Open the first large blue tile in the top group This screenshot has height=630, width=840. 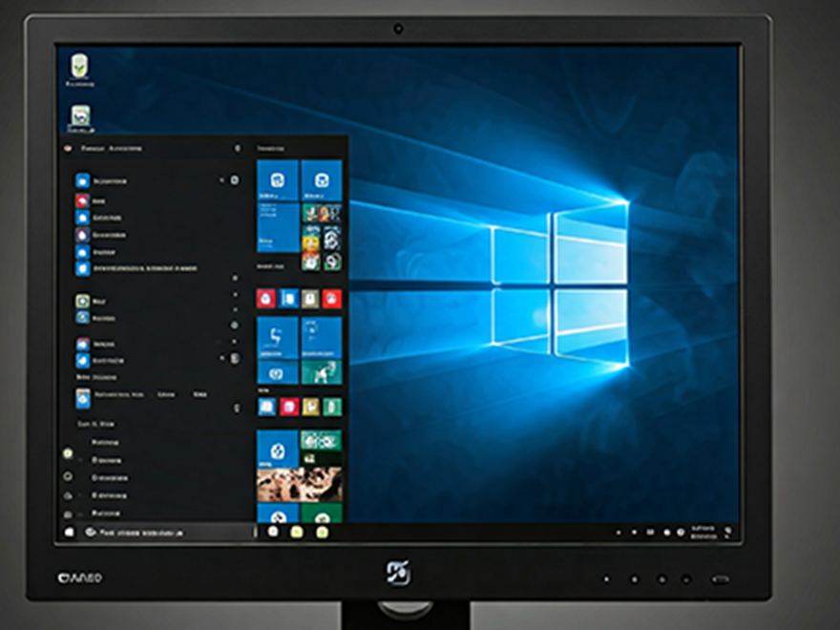click(x=278, y=179)
